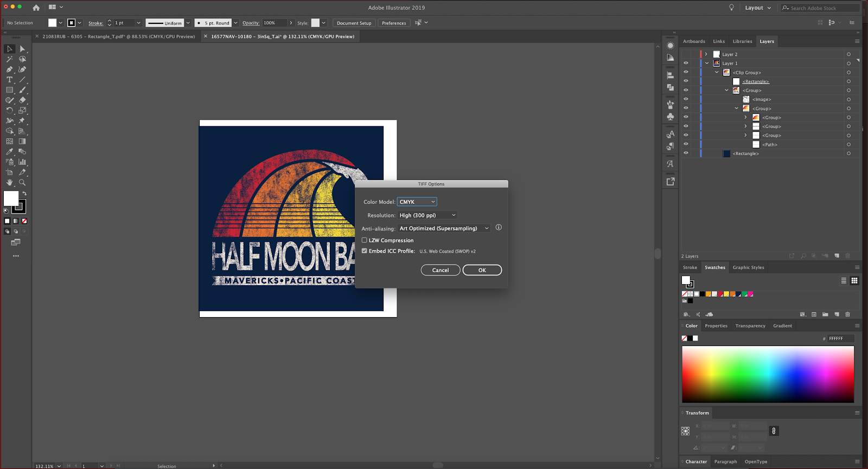Open the Graphic Styles tab
The image size is (868, 469).
click(x=748, y=267)
